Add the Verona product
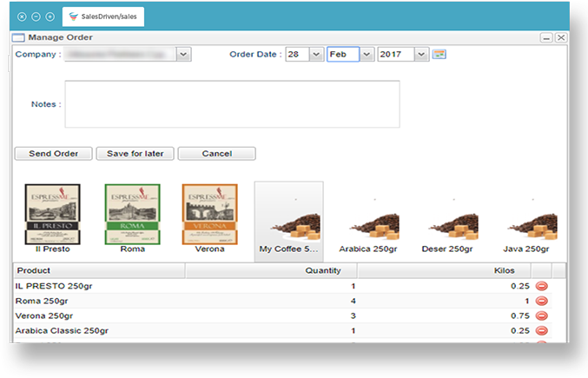The image size is (588, 378). tap(209, 219)
